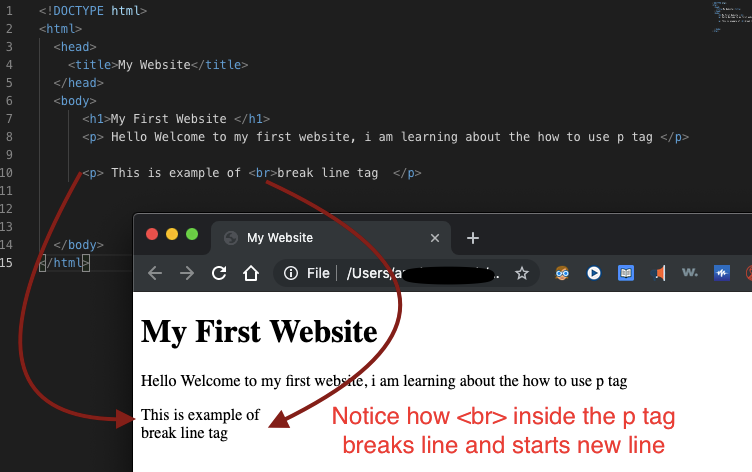Select 'break line tag' text in browser
Image resolution: width=752 pixels, height=472 pixels.
click(184, 433)
